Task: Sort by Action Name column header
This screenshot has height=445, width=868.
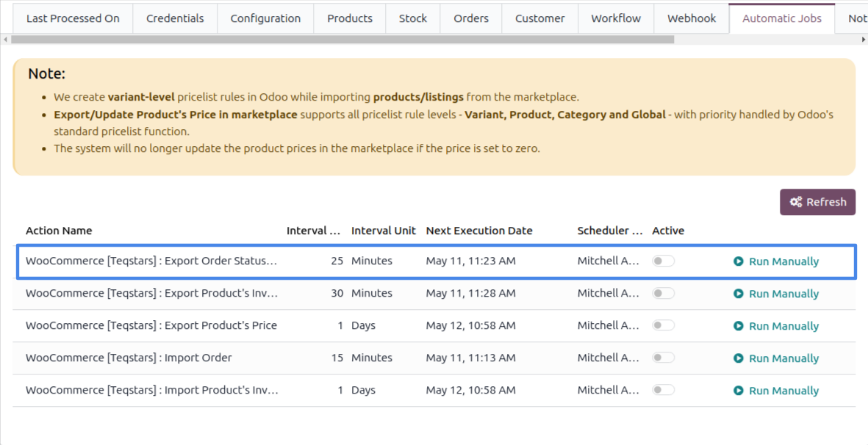Action: point(59,231)
